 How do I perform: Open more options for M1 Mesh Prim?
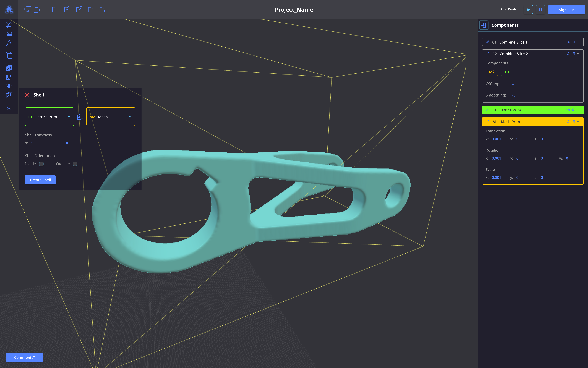click(579, 122)
